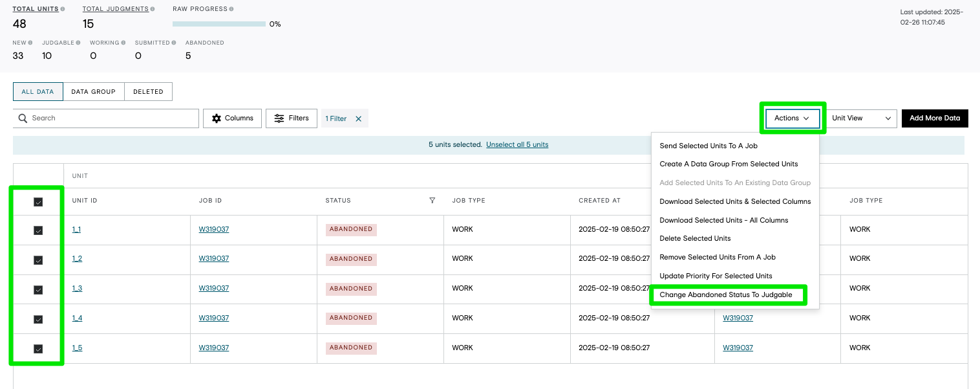Image resolution: width=980 pixels, height=389 pixels.
Task: Click info icon next to SUBMITTED
Action: [175, 43]
